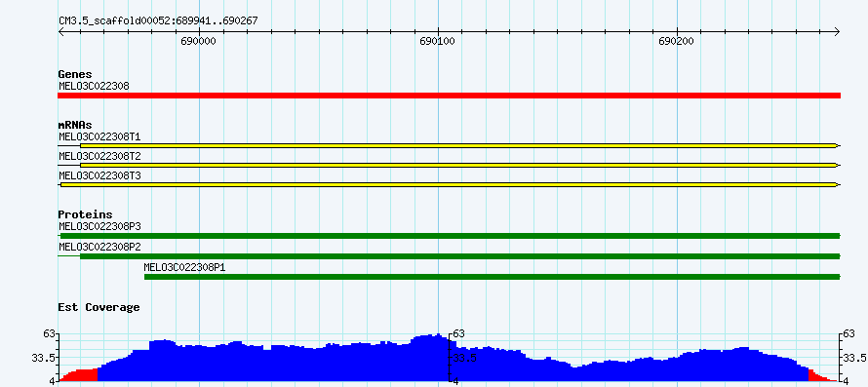This screenshot has width=868, height=387.
Task: Click the Proteins track title
Action: pyautogui.click(x=85, y=214)
